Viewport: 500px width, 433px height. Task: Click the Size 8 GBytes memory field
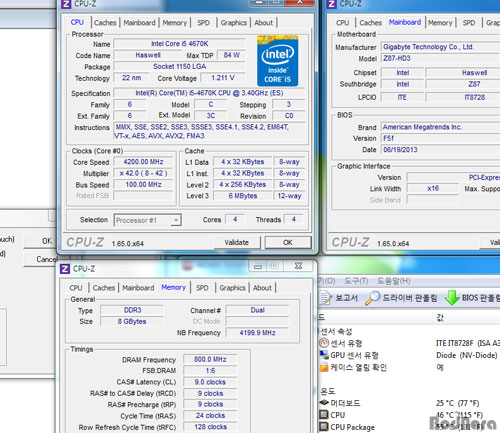click(132, 322)
